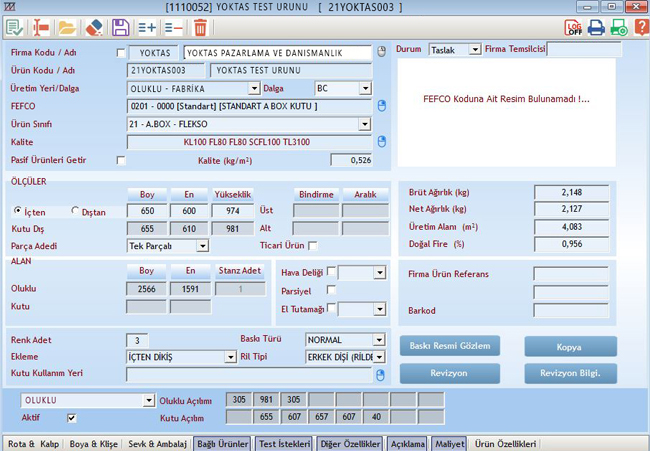The width and height of the screenshot is (650, 451).
Task: Click the yellow open folder icon
Action: (66, 27)
